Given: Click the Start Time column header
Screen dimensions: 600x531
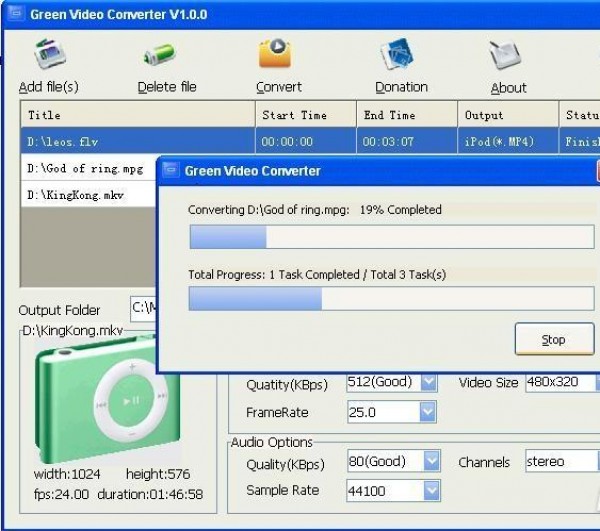Looking at the screenshot, I should click(304, 115).
